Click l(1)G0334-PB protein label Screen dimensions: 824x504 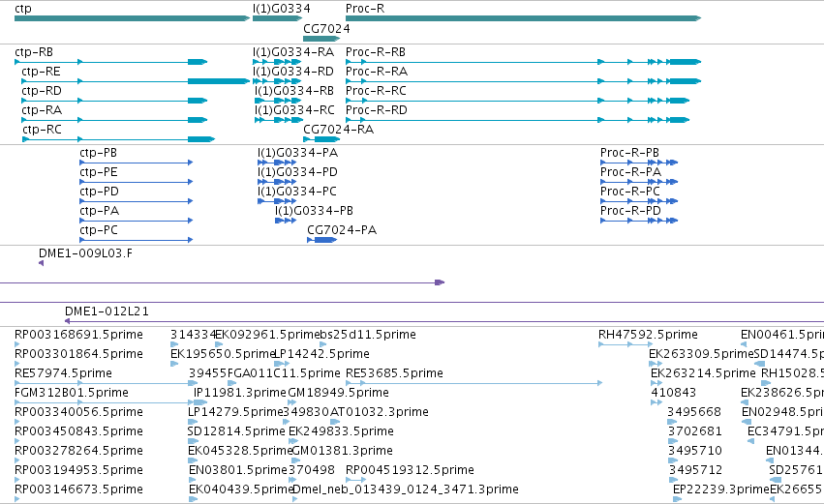pyautogui.click(x=315, y=211)
